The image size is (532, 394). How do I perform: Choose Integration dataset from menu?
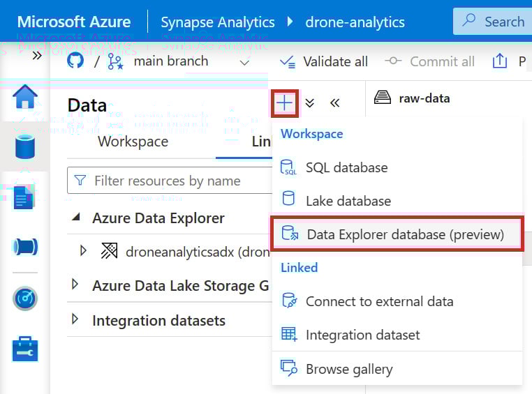[397, 335]
